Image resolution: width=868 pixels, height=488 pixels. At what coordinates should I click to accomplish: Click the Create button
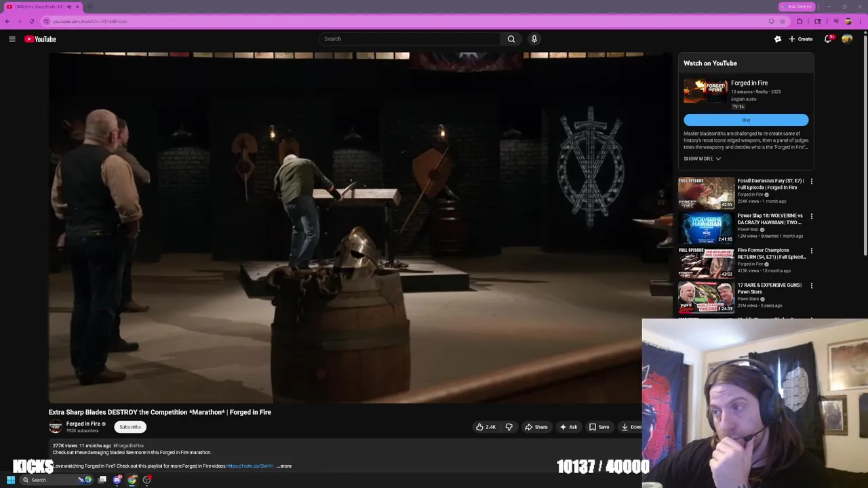(x=800, y=39)
